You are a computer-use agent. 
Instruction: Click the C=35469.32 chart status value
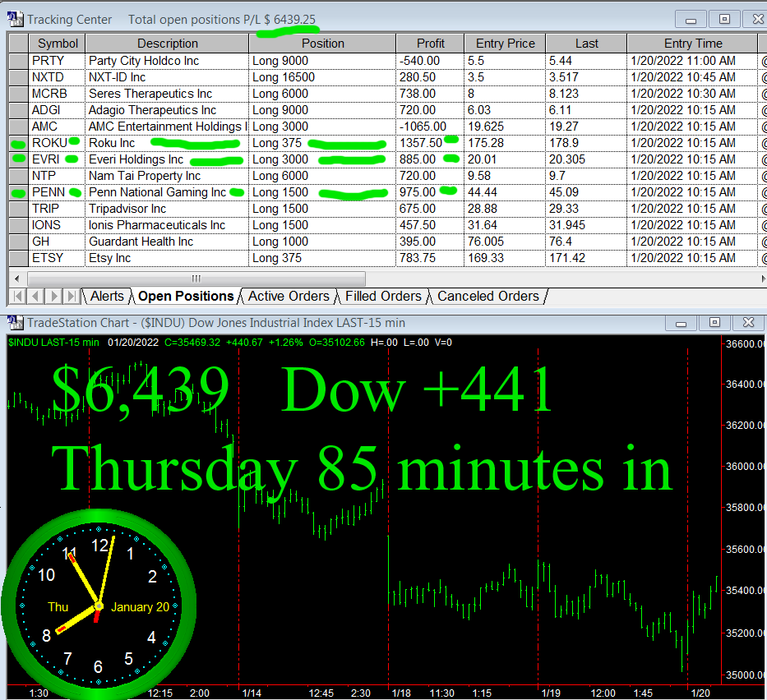[192, 343]
